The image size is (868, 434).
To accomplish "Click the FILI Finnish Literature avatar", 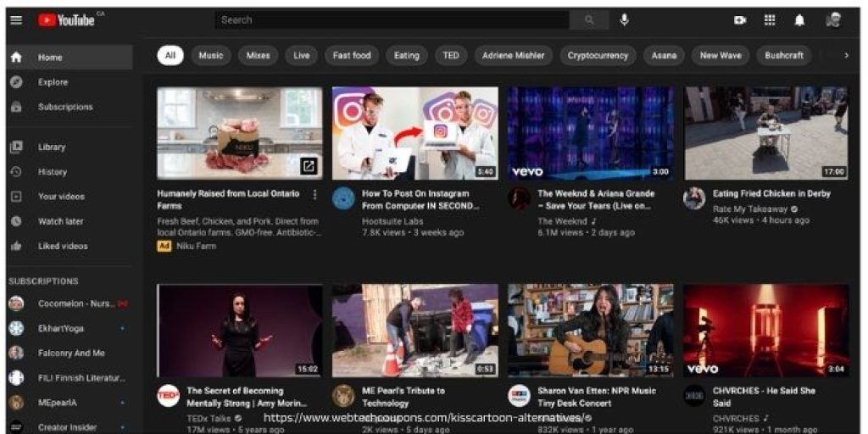I will (17, 378).
